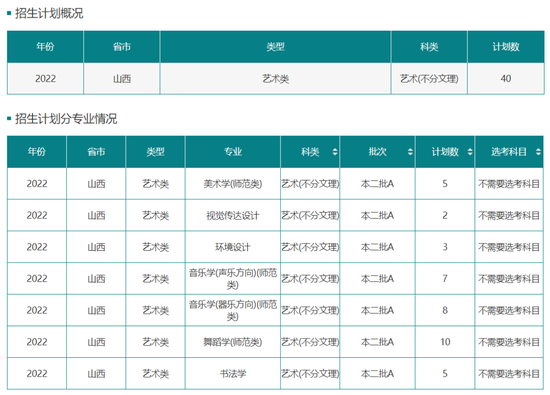This screenshot has height=395, width=550.
Task: Select 美术学(师范类) major cell
Action: pyautogui.click(x=233, y=183)
